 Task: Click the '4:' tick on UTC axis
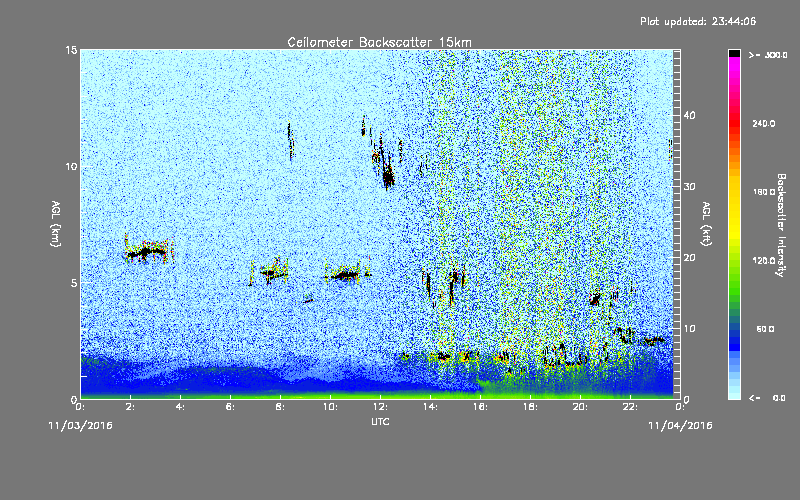(x=181, y=407)
